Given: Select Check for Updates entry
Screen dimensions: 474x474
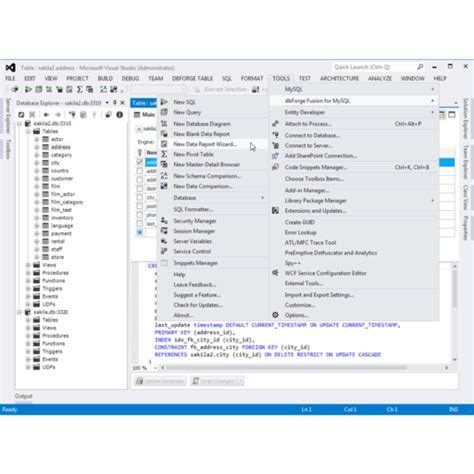Looking at the screenshot, I should [213, 305].
